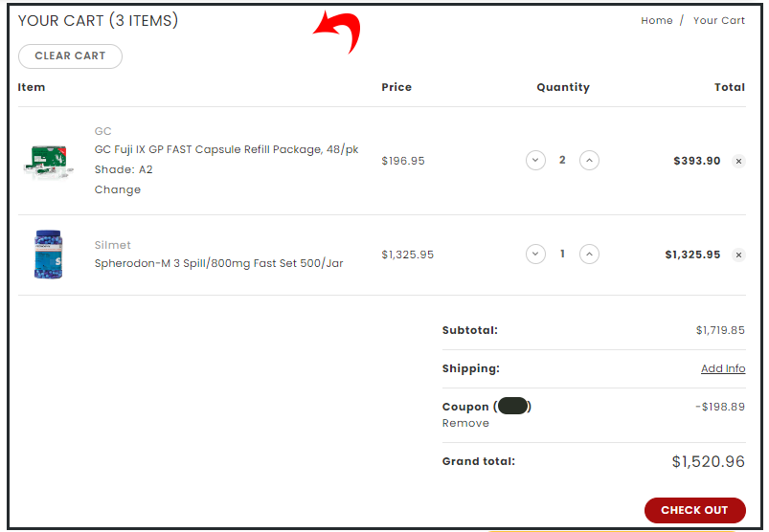
Task: Click the $196.95 unit price
Action: pos(403,161)
